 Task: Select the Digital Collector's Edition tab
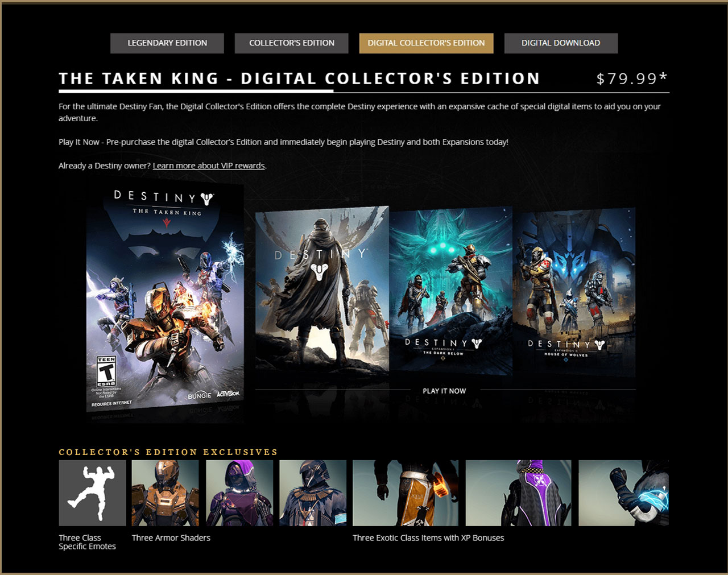pos(426,43)
